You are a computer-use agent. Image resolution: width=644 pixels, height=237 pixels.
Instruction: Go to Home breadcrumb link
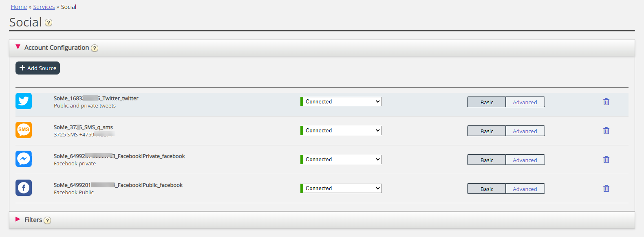coord(19,7)
